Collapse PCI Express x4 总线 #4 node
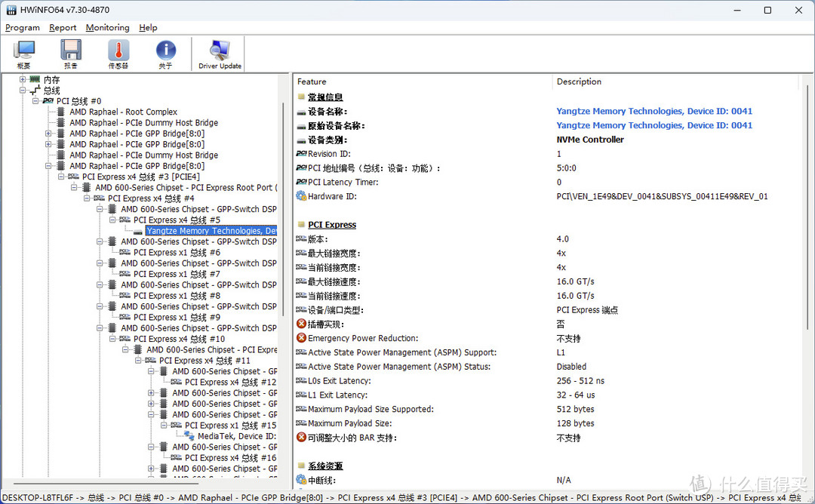The image size is (815, 504). tap(87, 198)
